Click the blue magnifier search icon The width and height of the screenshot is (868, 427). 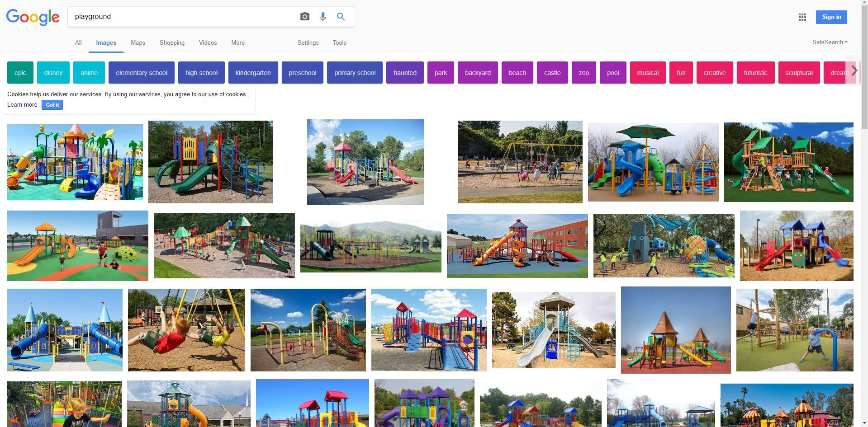coord(341,17)
